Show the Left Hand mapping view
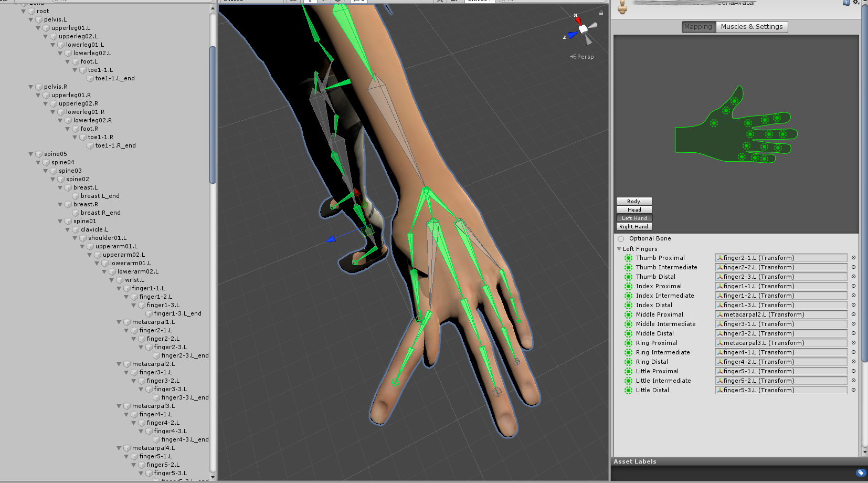Screen dimensions: 868x483 [x=634, y=218]
